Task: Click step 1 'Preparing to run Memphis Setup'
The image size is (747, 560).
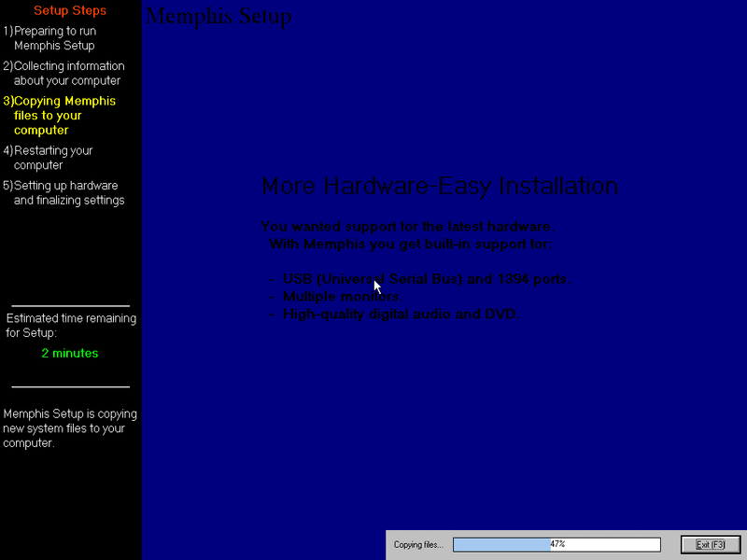Action: [x=49, y=38]
